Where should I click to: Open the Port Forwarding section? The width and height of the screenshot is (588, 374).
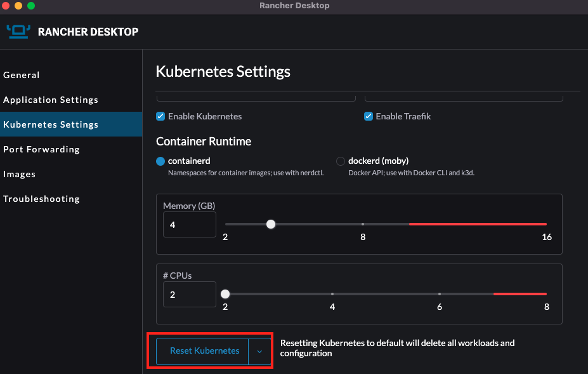pos(41,149)
